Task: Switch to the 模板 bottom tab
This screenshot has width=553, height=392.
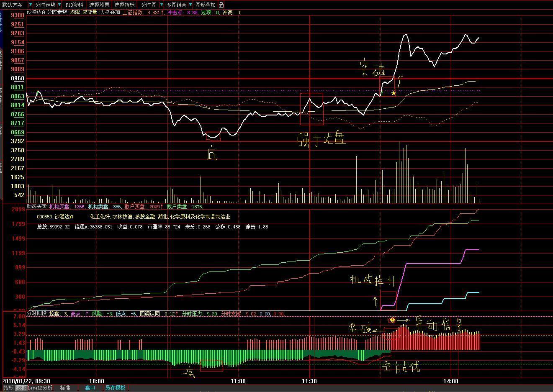Action: [x=21, y=388]
